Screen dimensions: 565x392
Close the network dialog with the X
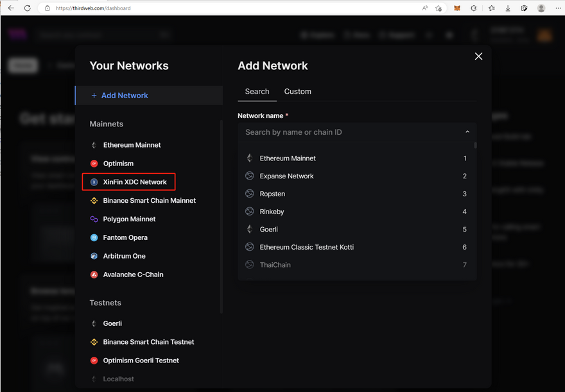pos(478,56)
